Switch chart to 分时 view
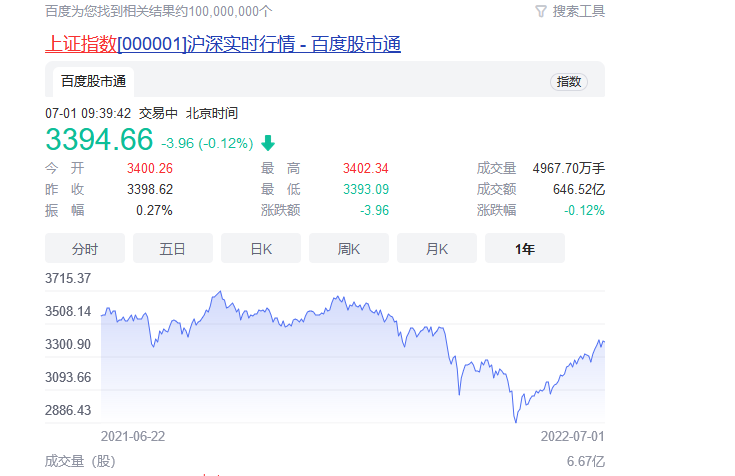 tap(85, 249)
